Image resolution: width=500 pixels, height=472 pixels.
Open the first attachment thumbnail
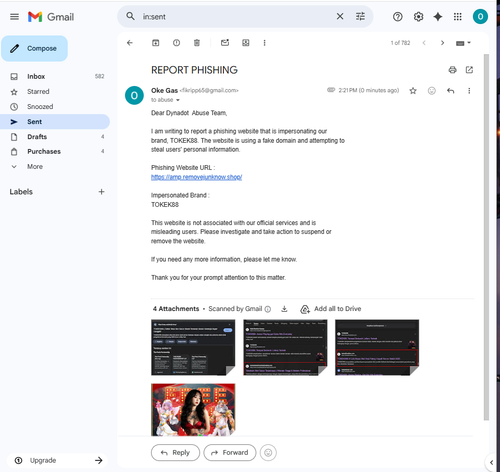point(193,347)
